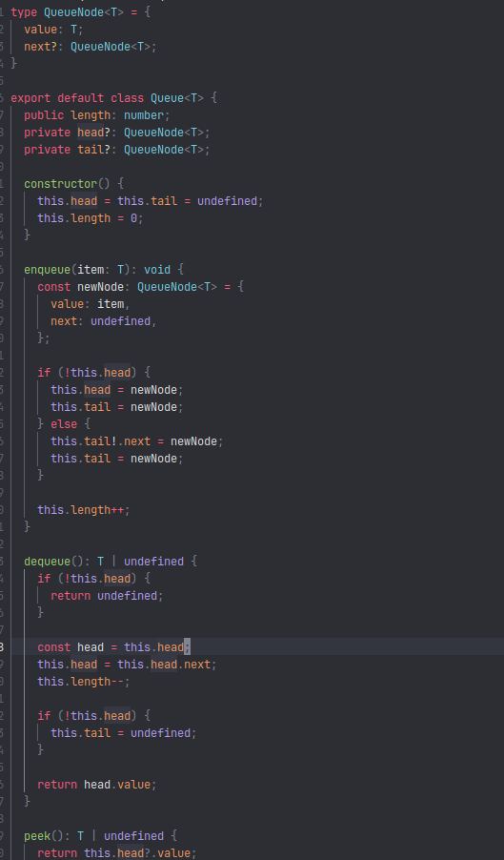
Task: Click the 'return head.value;' line
Action: click(x=97, y=785)
